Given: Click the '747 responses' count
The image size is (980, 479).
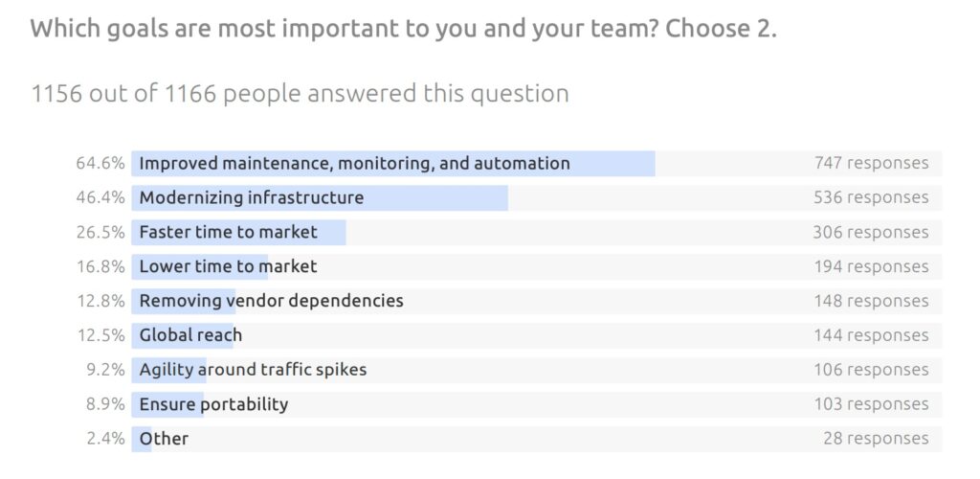Looking at the screenshot, I should pos(871,163).
